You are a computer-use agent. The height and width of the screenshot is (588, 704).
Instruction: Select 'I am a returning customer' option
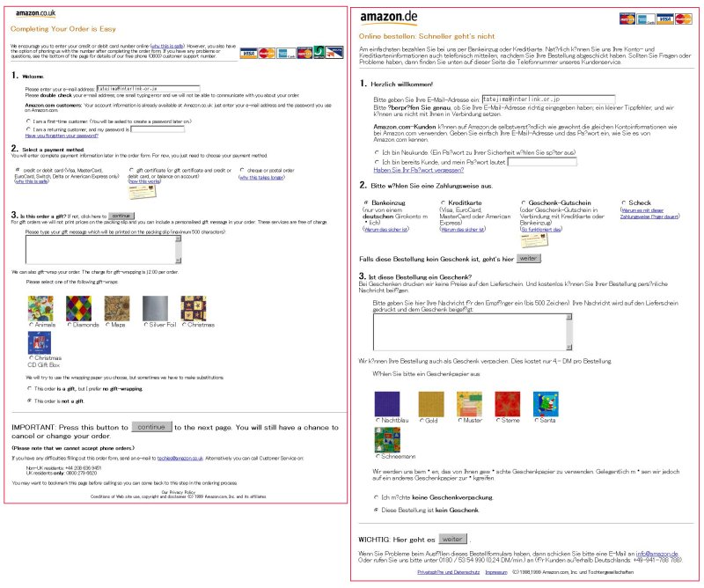click(29, 129)
